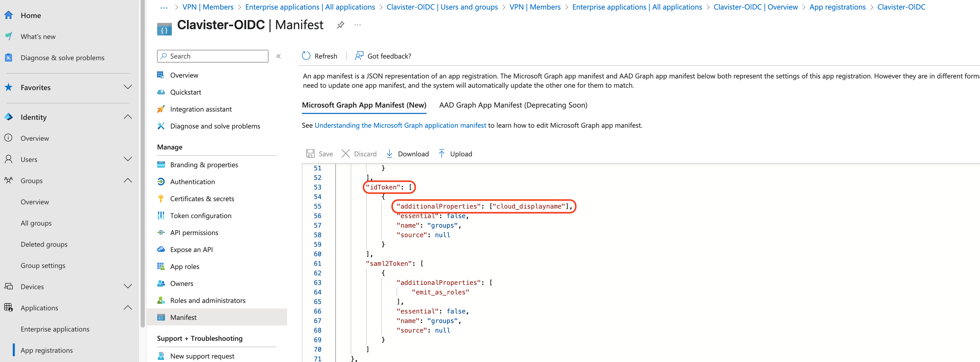Screen dimensions: 980x362
Task: Click the App roles icon
Action: point(161,266)
